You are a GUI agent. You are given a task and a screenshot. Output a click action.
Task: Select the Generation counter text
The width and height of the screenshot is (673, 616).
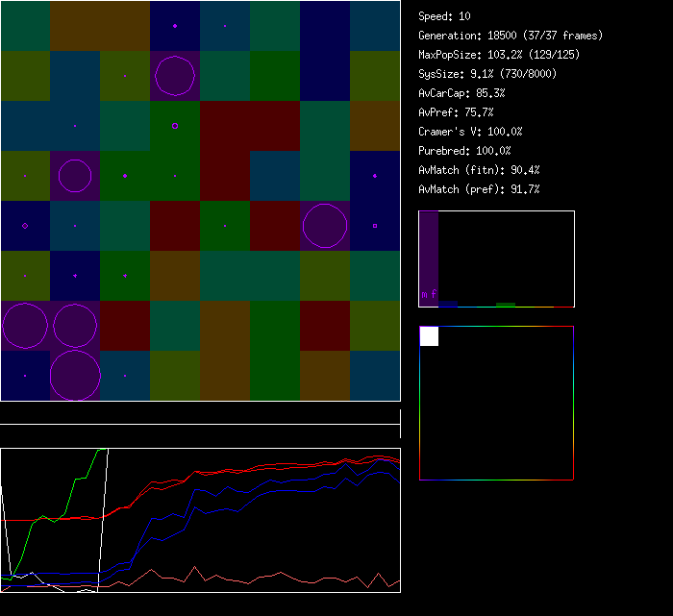pos(511,36)
